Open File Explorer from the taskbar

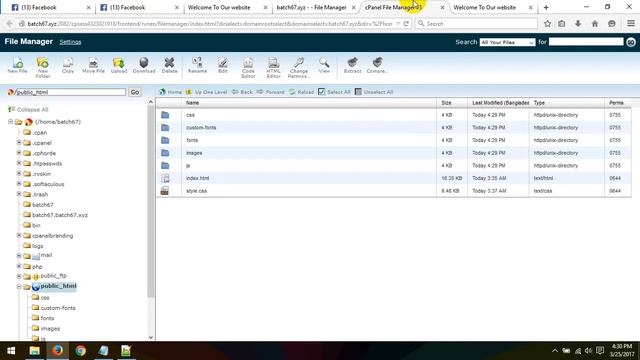35,351
